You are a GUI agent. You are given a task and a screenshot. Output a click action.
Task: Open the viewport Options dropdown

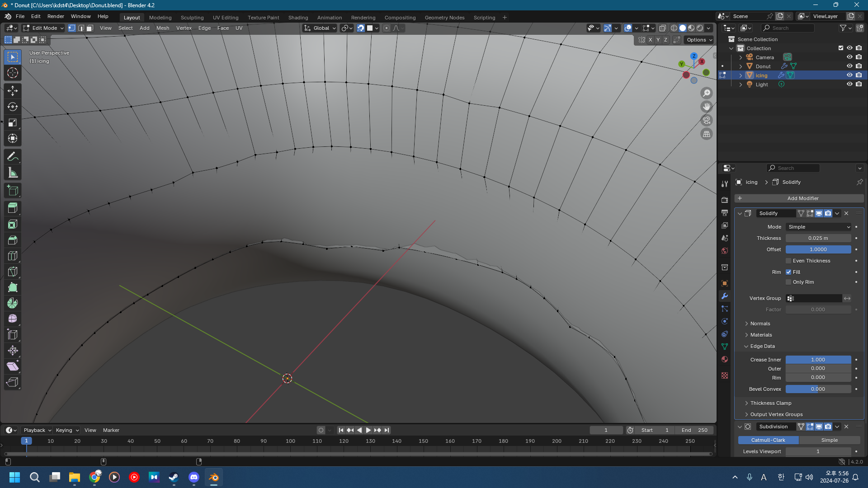pyautogui.click(x=699, y=40)
